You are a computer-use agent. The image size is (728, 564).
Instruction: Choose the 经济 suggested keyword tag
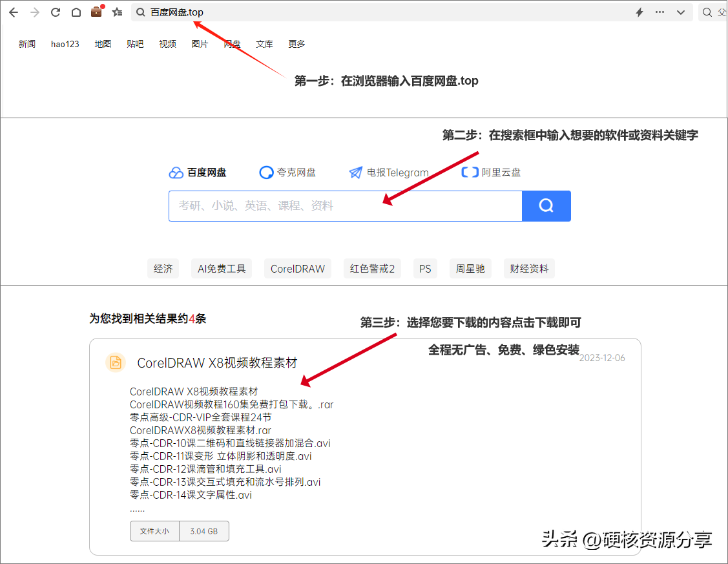163,269
